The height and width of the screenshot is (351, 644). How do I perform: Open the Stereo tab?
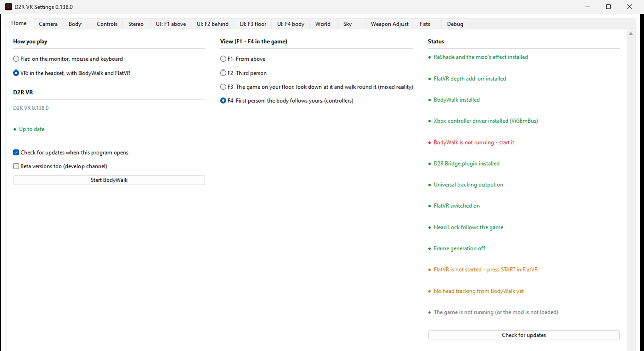pyautogui.click(x=136, y=24)
